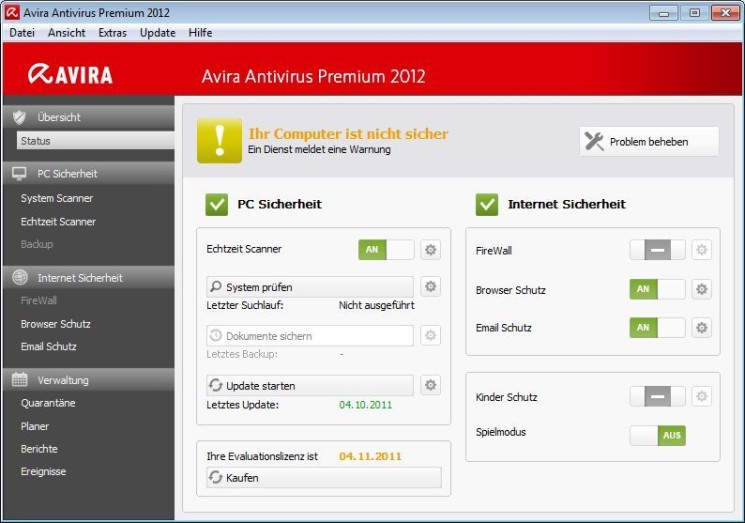This screenshot has width=745, height=523.
Task: Collapse the PC Sicherheit sidebar section
Action: pos(88,173)
